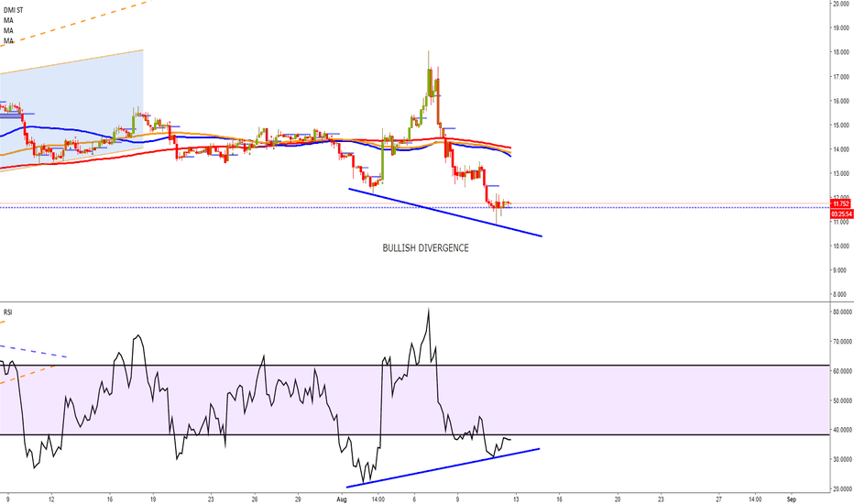Select the RSI pane label
The height and width of the screenshot is (504, 854).
click(7, 312)
